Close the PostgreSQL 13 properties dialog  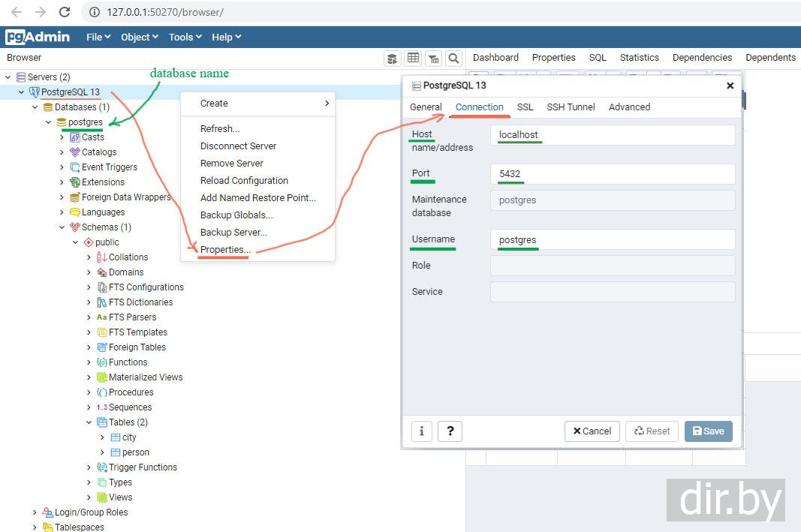click(x=730, y=86)
